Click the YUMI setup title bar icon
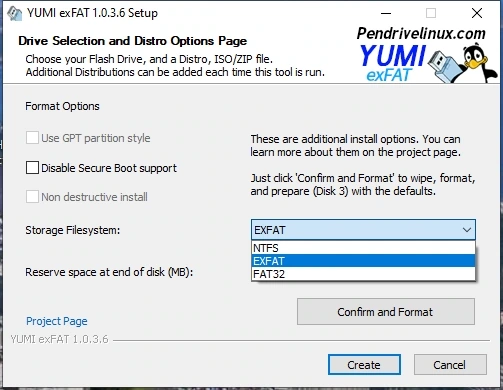 point(14,13)
